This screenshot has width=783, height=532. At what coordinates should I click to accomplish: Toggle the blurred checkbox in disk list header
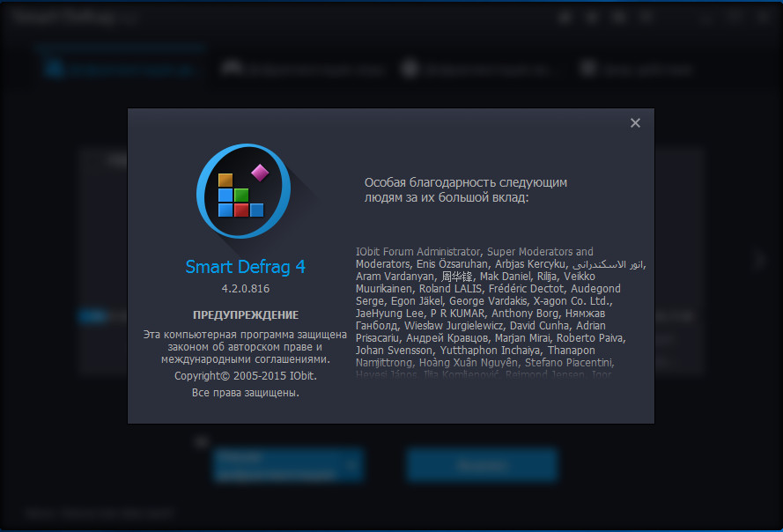point(91,159)
